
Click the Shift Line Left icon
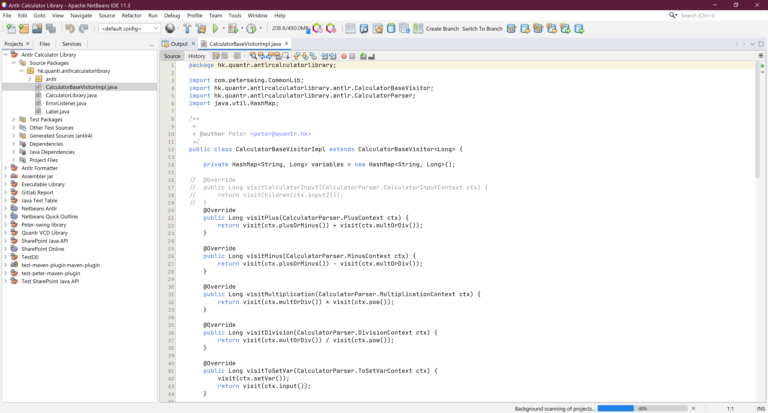[324, 56]
